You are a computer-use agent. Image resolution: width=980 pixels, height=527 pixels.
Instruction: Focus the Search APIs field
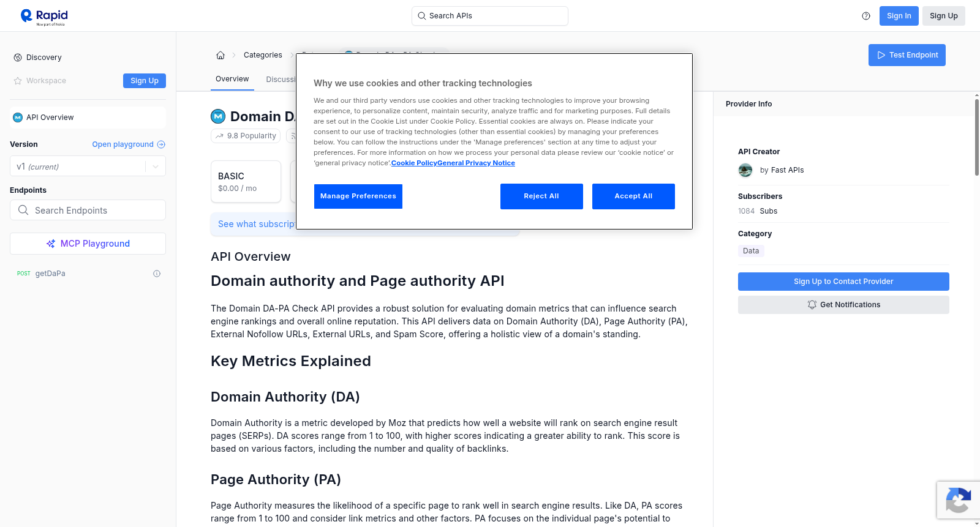click(490, 16)
